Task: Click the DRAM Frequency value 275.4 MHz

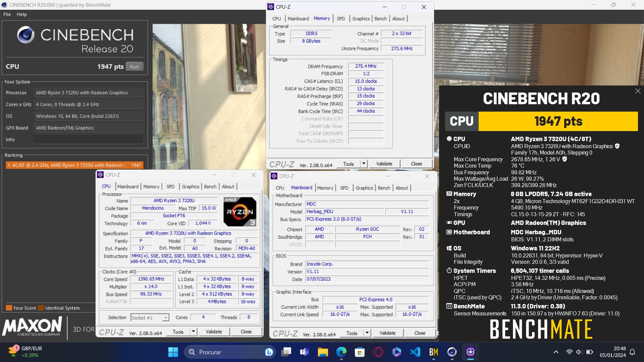Action: point(366,66)
